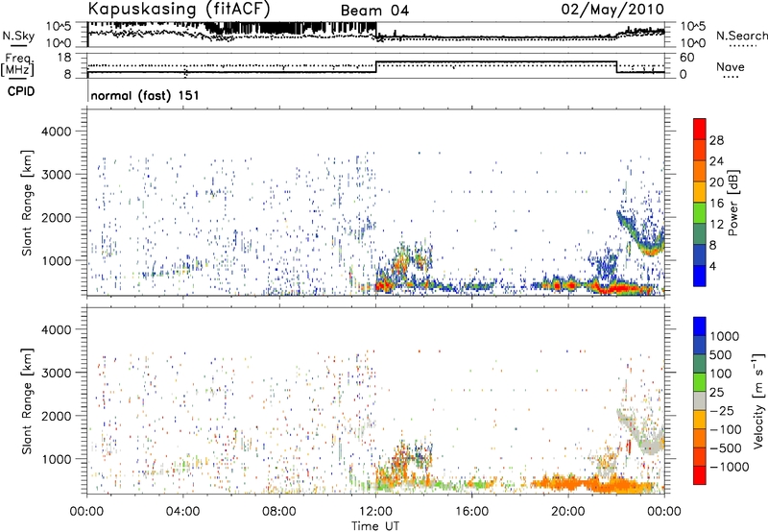Click the 'Velocity [m s-1]' colorbar label
Screen dimensions: 768x532
pyautogui.click(x=758, y=400)
